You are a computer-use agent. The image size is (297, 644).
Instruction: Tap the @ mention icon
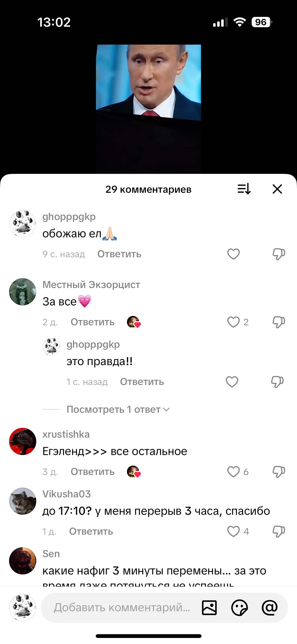point(270,608)
